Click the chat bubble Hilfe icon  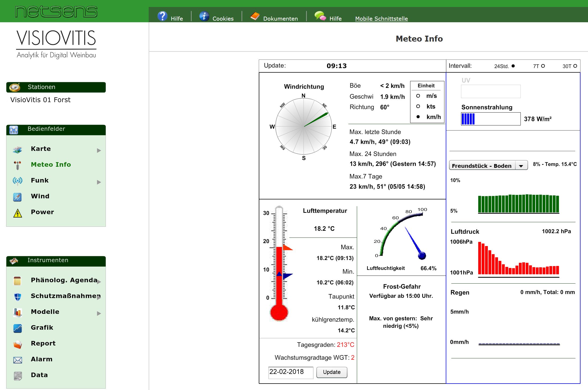click(320, 16)
